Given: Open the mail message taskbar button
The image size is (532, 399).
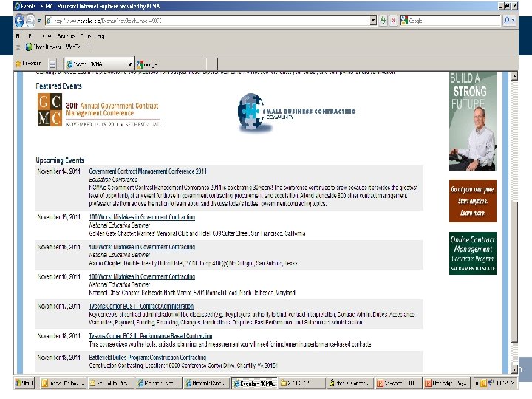Looking at the screenshot, I should 111,383.
